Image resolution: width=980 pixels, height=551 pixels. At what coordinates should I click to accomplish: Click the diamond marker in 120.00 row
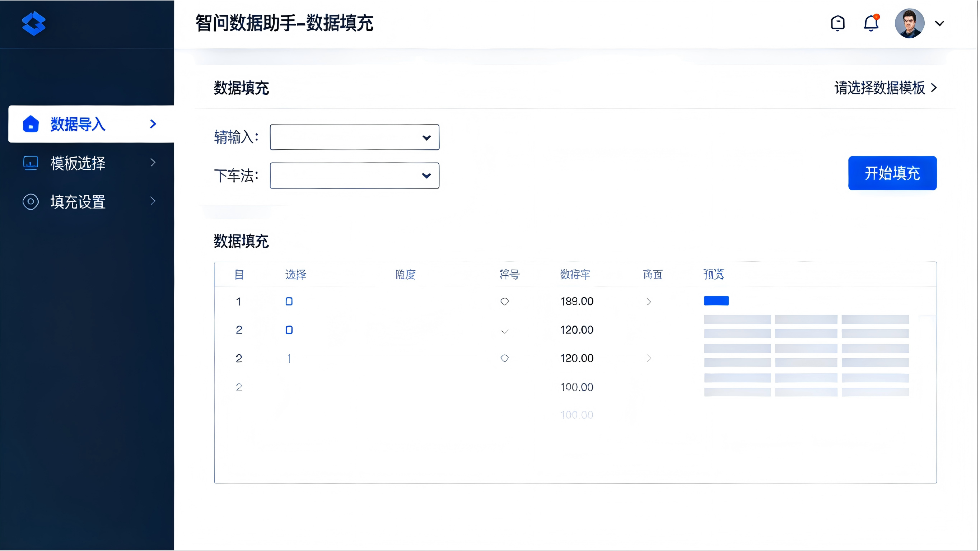pyautogui.click(x=504, y=359)
